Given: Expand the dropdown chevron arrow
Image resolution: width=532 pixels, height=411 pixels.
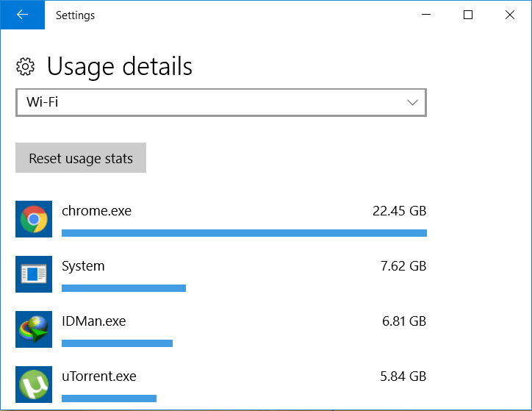Looking at the screenshot, I should pos(412,102).
